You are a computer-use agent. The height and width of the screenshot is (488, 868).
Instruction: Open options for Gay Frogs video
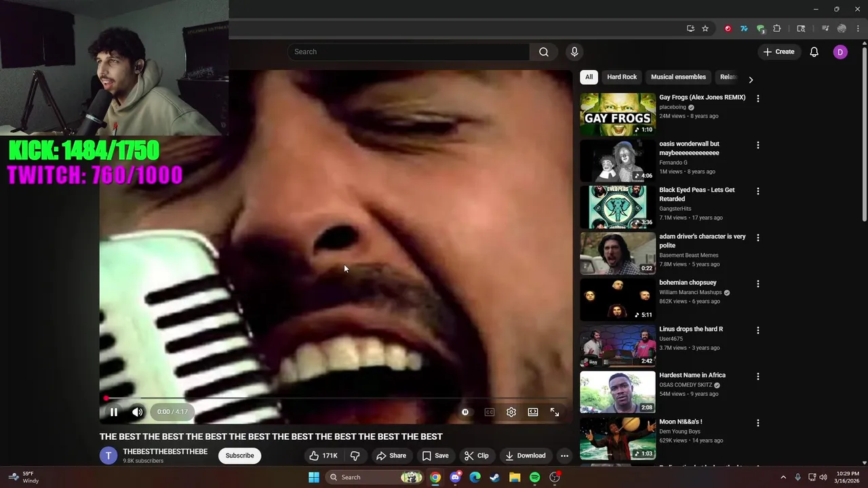point(757,98)
